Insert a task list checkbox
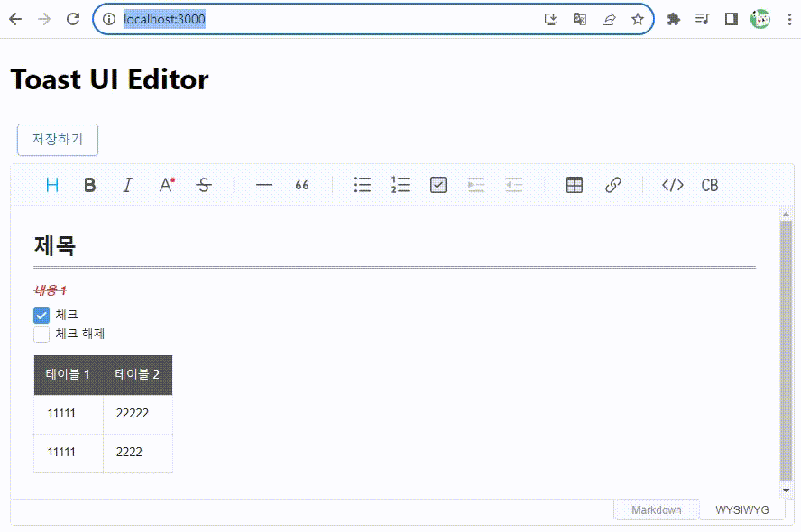Viewport: 801px width, 532px height. click(438, 185)
